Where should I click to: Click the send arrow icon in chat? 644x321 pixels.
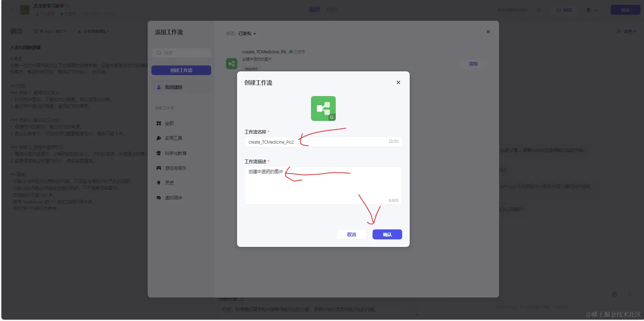[630, 294]
